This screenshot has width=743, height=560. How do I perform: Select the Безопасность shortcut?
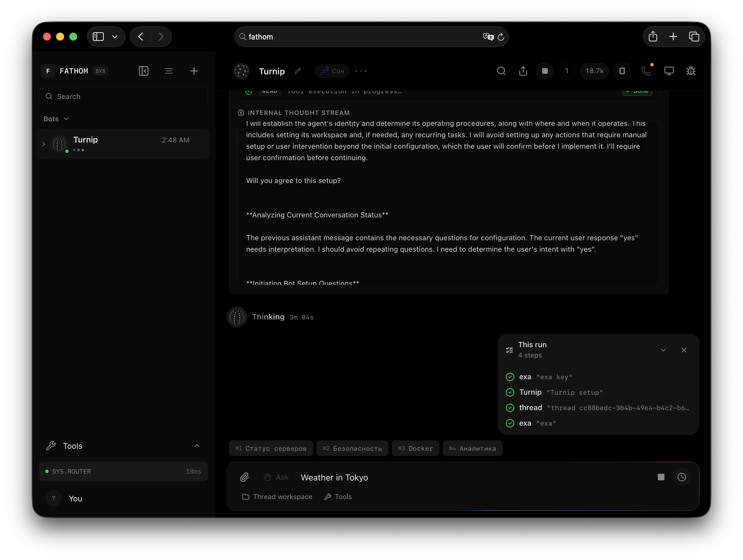click(x=352, y=448)
